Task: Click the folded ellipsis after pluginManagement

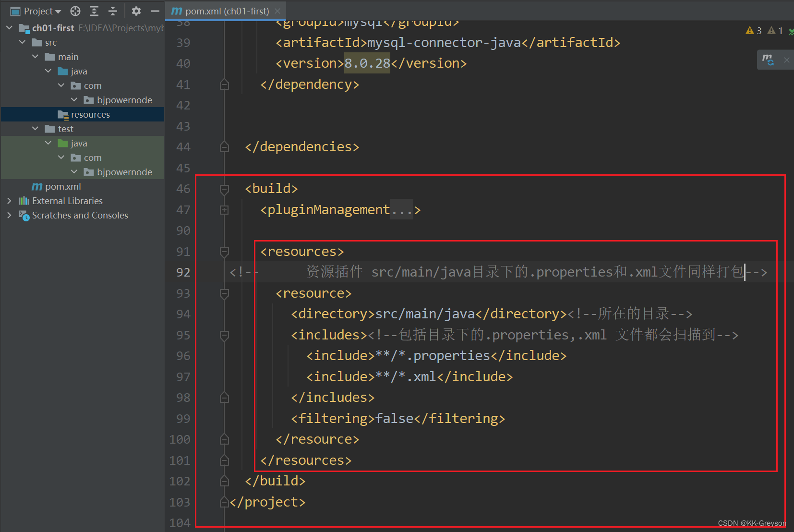Action: (x=402, y=210)
